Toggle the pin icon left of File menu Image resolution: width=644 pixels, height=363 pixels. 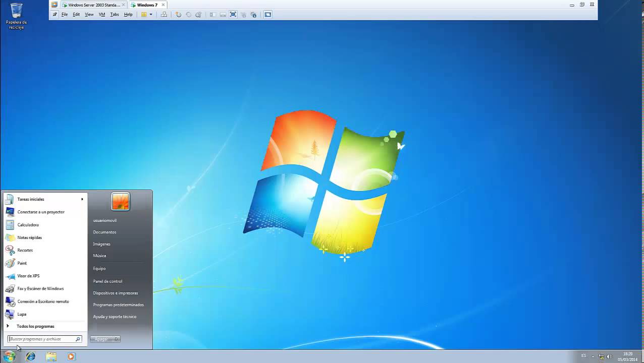[x=55, y=15]
